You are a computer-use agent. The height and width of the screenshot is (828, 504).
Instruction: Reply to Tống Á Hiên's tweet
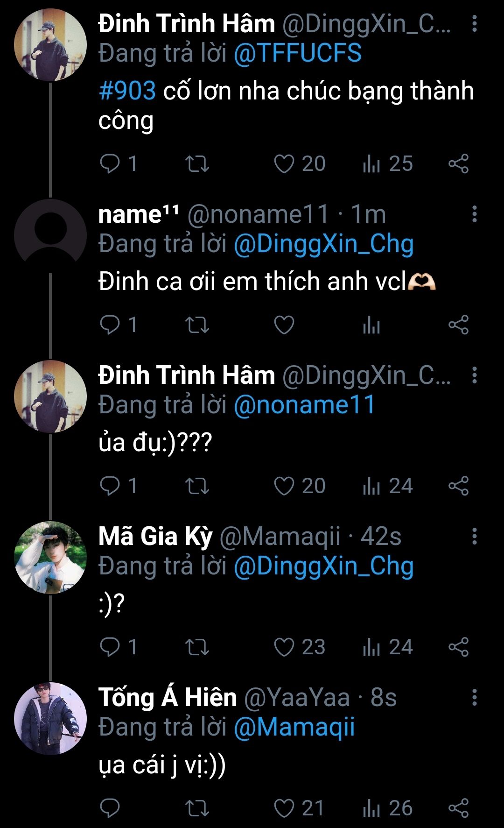point(110,808)
